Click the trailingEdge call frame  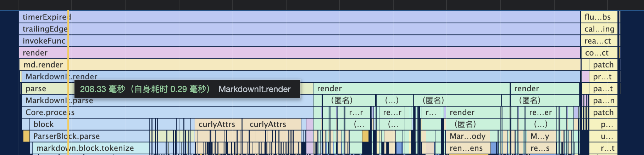[x=298, y=29]
